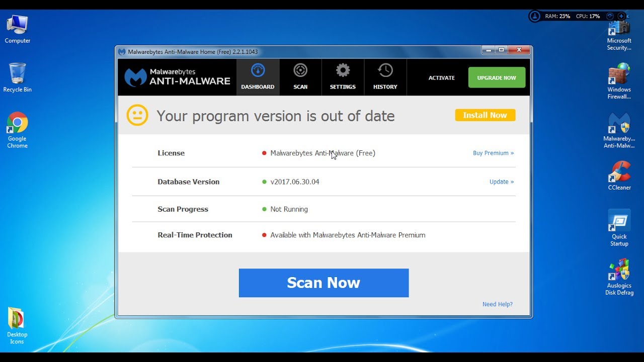
Task: Select the Windows Firewall desktop shortcut
Action: (619, 81)
